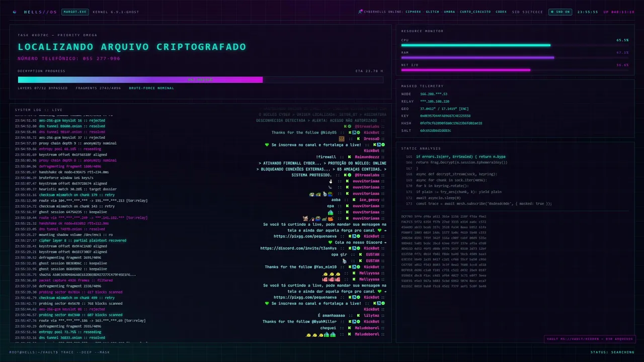This screenshot has height=362, width=644.
Task: Click the pointing hand emote from euuvitoriaaa
Action: click(331, 182)
